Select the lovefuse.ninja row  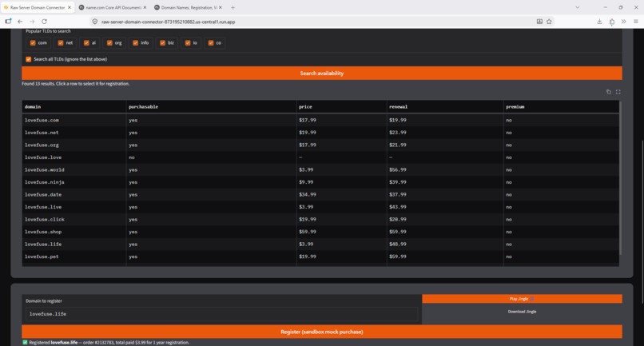click(x=320, y=182)
